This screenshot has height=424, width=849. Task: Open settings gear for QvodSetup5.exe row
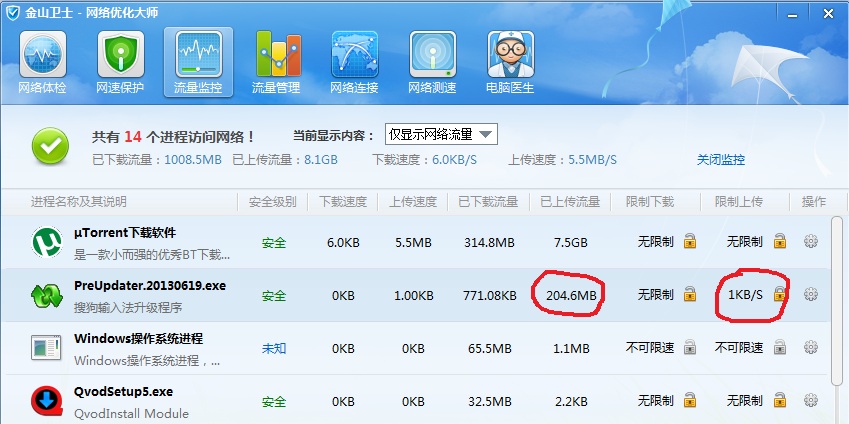coord(811,400)
